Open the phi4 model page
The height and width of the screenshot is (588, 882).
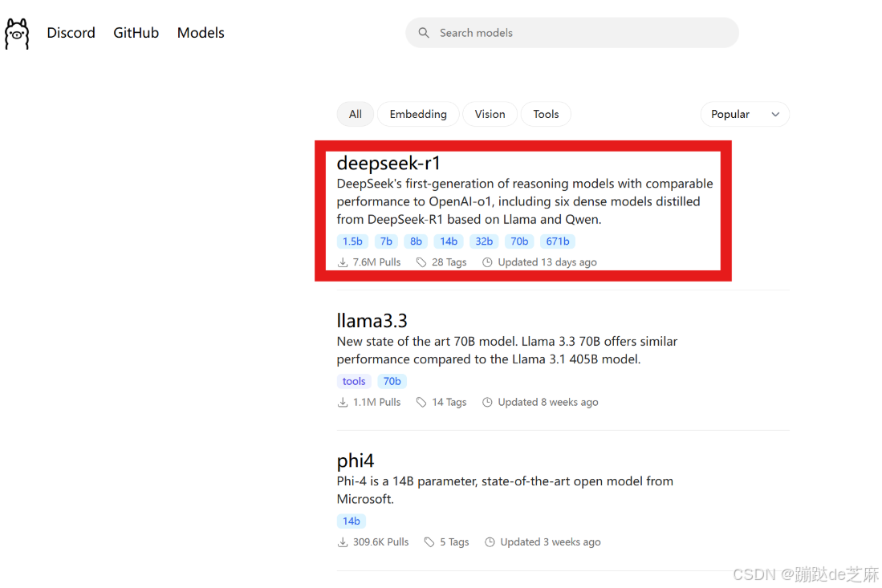(x=355, y=461)
